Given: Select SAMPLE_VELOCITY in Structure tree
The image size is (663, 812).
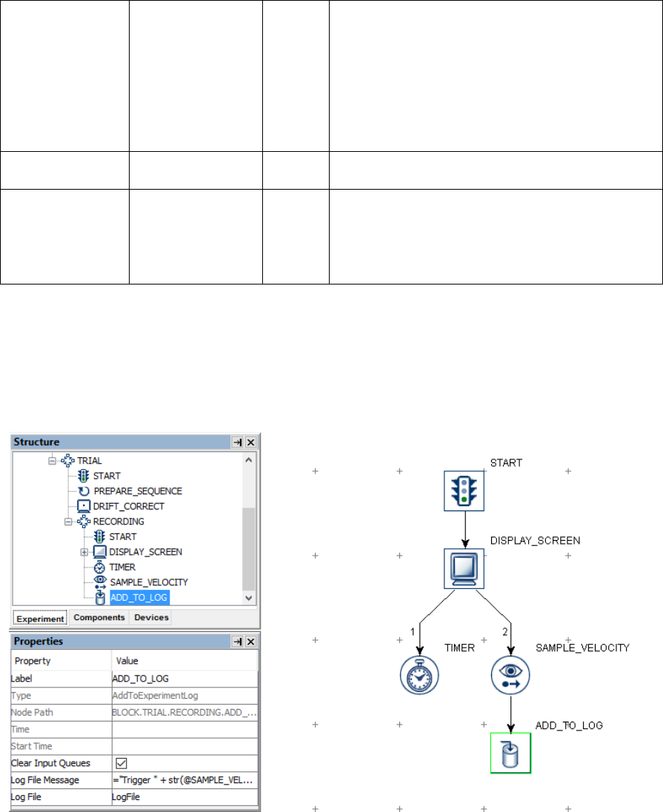Looking at the screenshot, I should point(149,582).
